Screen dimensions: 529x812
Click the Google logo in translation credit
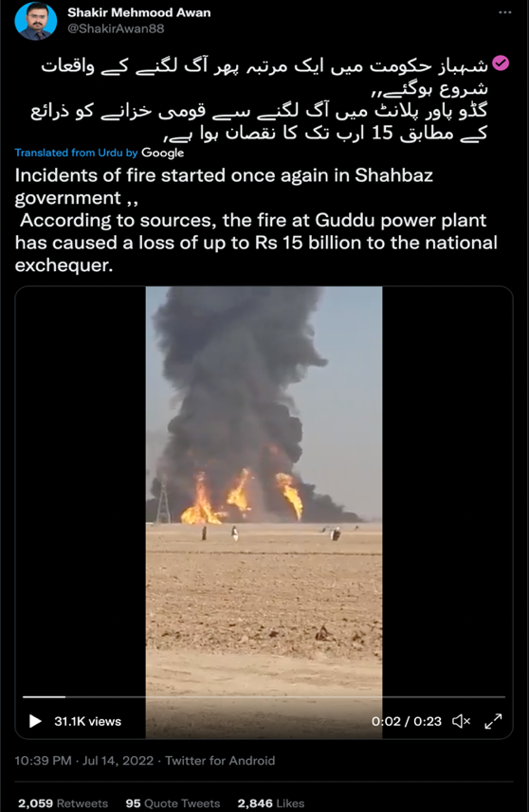pos(163,153)
